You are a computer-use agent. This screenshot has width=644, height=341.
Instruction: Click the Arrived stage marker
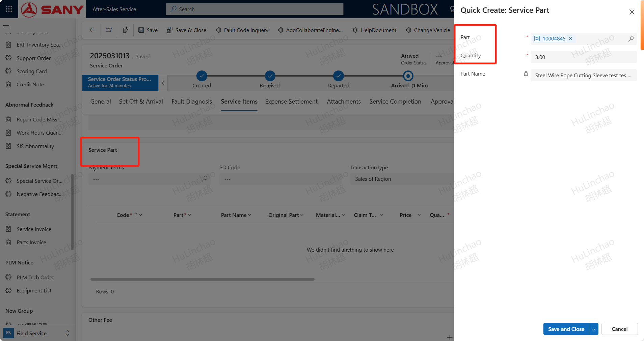tap(408, 76)
